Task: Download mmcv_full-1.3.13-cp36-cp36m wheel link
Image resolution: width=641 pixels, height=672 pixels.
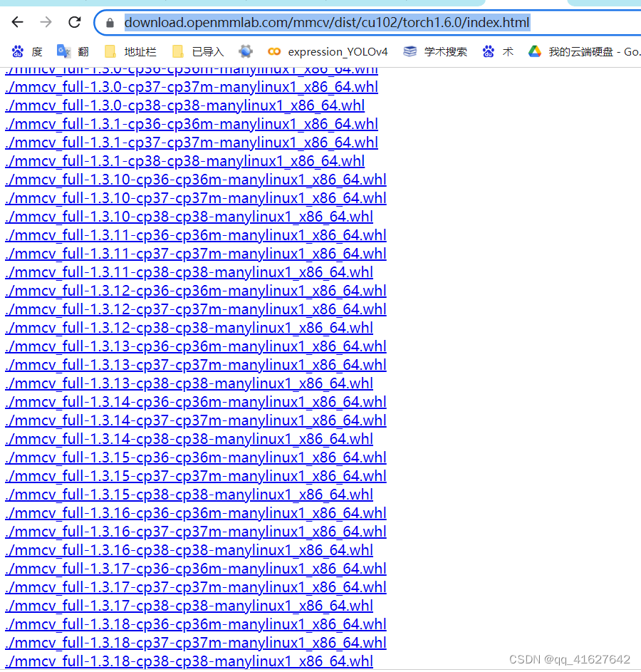Action: point(196,346)
